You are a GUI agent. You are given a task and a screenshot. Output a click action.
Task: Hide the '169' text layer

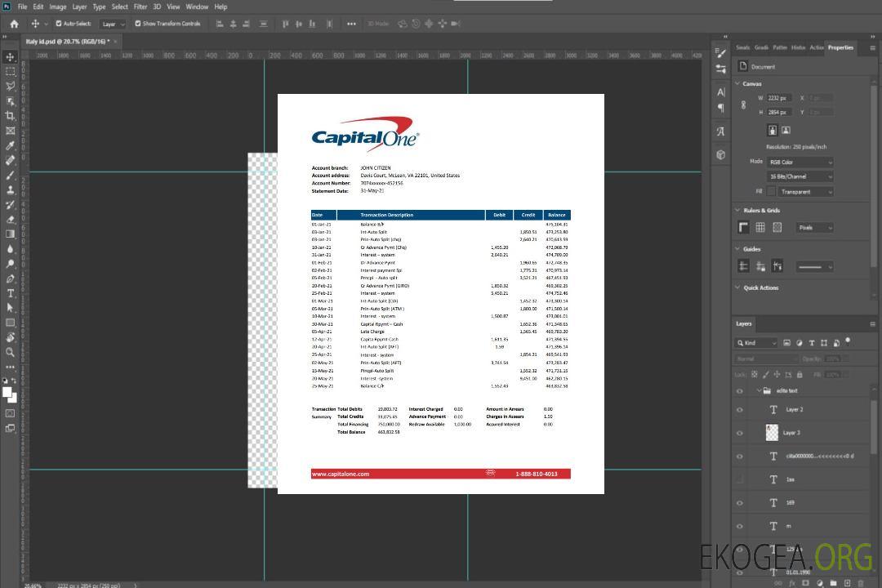click(x=740, y=503)
